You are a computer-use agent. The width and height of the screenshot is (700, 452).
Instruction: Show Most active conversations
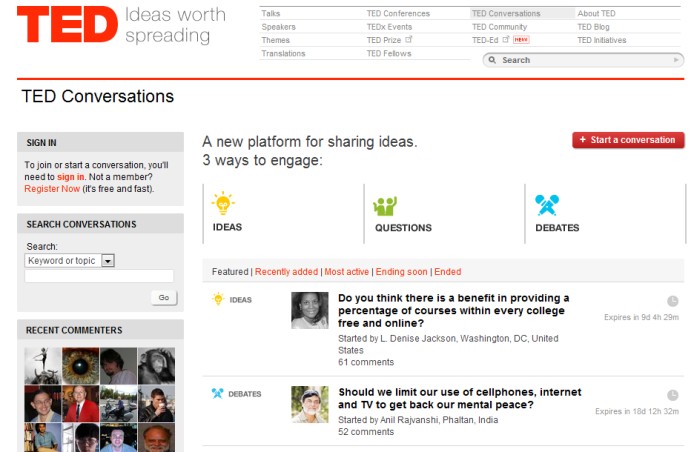click(x=347, y=272)
